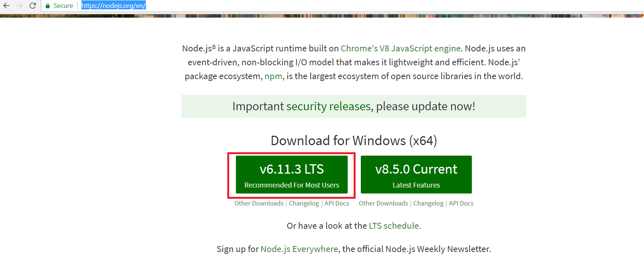
Task: Click the browser forward arrow
Action: click(20, 6)
